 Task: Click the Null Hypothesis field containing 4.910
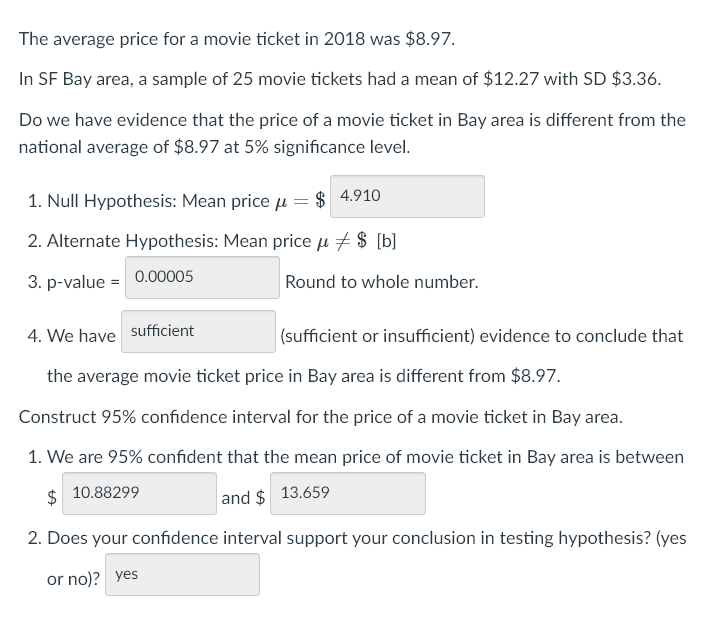coord(407,196)
